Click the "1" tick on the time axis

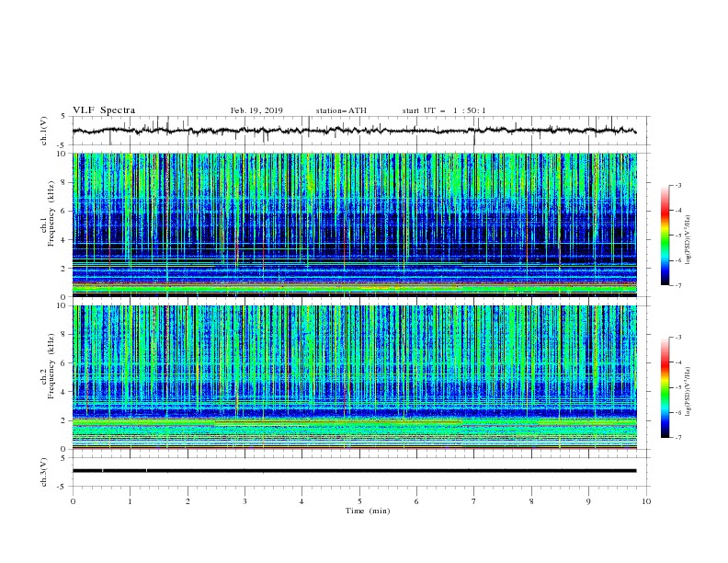(130, 501)
